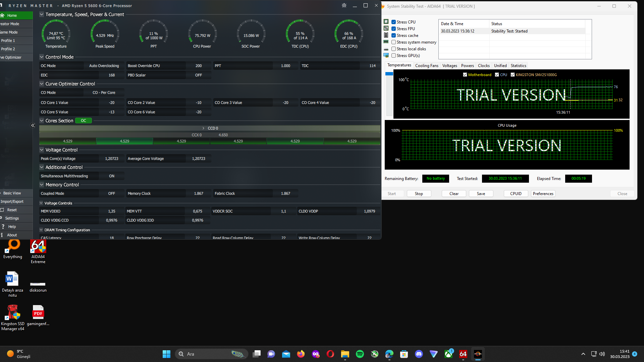Click the Home icon in sidebar
Viewport: 644px width, 362px height.
coord(2,15)
